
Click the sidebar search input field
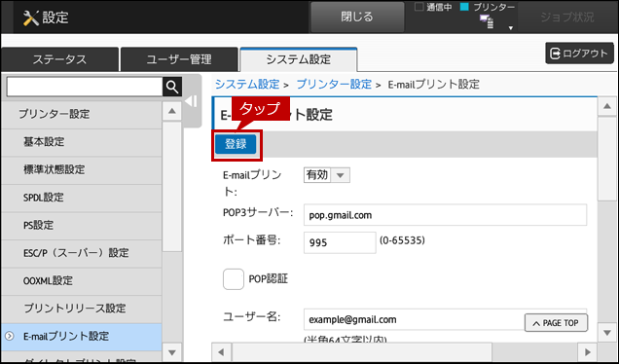point(85,87)
